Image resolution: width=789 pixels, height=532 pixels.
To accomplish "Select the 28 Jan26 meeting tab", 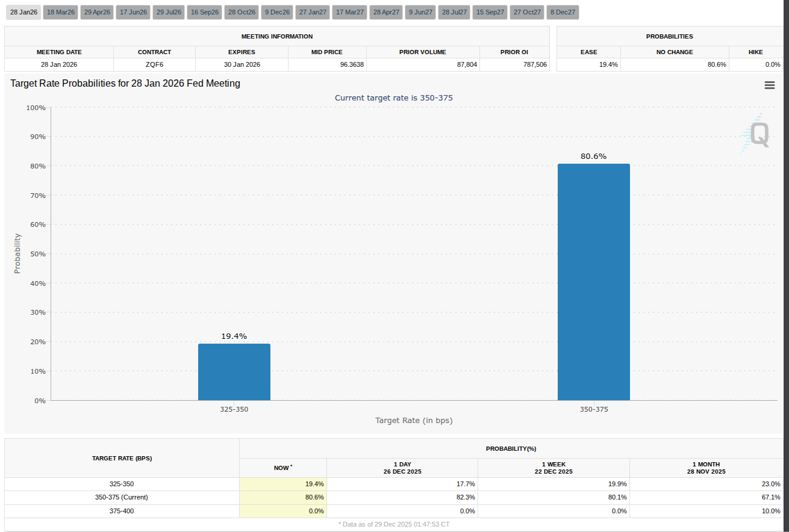I will (x=24, y=12).
